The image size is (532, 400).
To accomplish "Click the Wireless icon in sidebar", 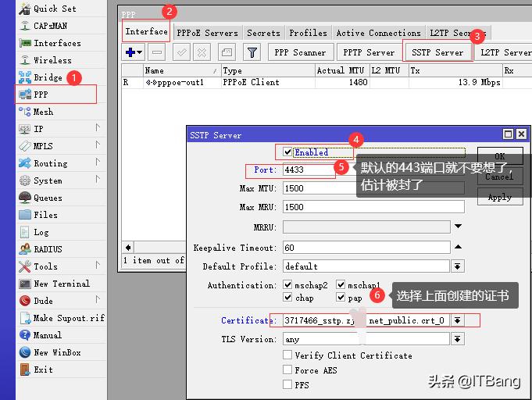I will click(x=24, y=60).
